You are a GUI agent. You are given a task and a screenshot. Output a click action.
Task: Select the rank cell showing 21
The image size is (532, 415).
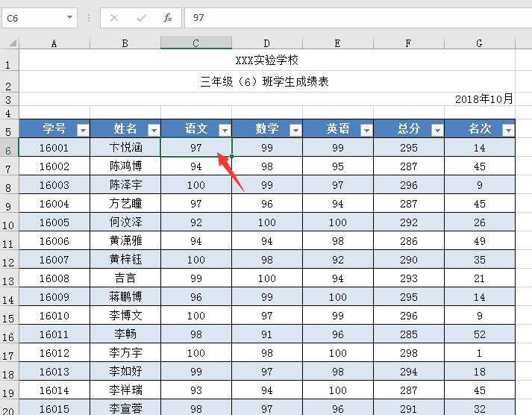(x=480, y=278)
